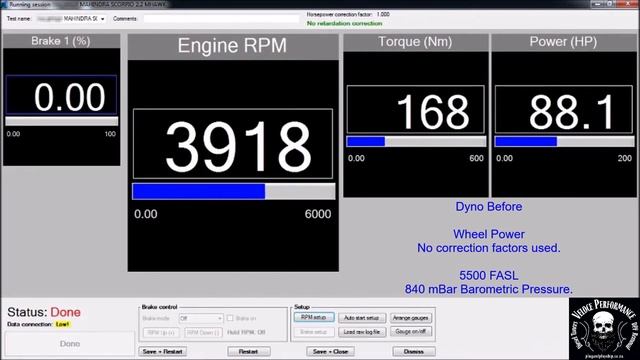Screen dimensions: 640x360
Task: Click the 'Hold RPM: Off' label
Action: coord(246,332)
